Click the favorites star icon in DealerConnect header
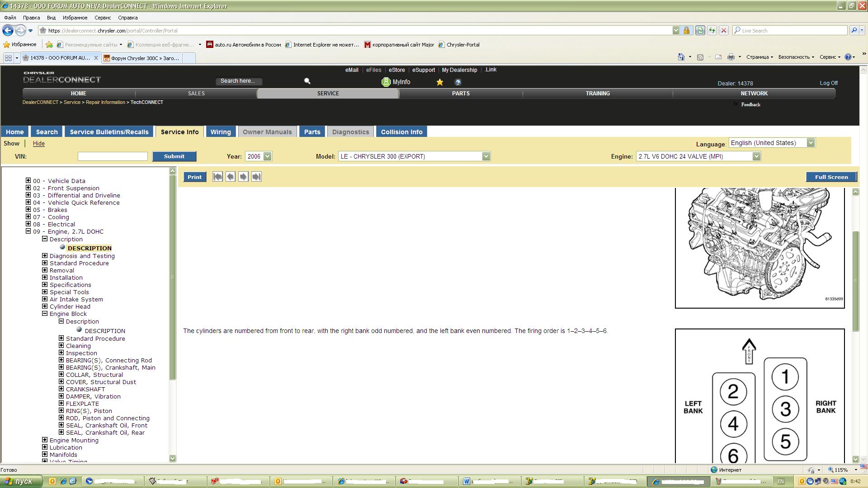 tap(440, 82)
